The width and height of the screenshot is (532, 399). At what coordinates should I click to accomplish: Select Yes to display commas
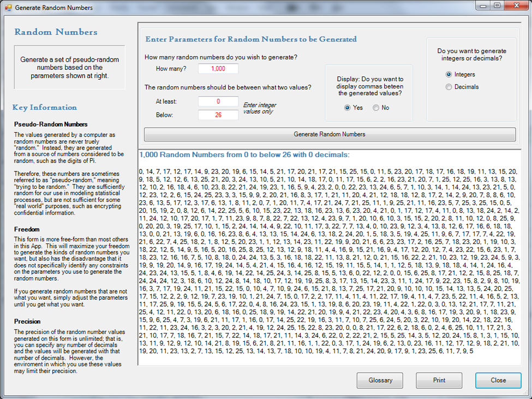point(347,108)
